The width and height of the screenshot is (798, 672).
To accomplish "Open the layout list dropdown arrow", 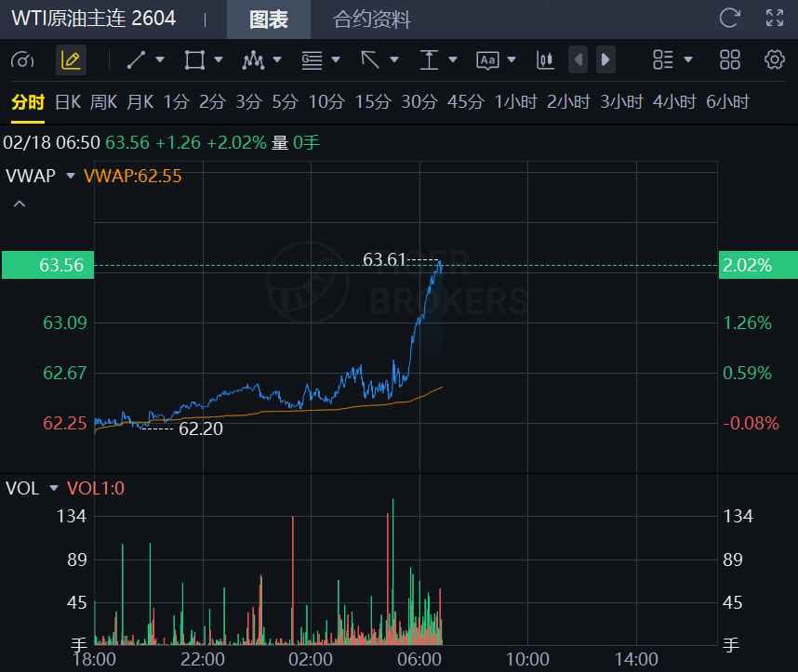I will click(688, 60).
